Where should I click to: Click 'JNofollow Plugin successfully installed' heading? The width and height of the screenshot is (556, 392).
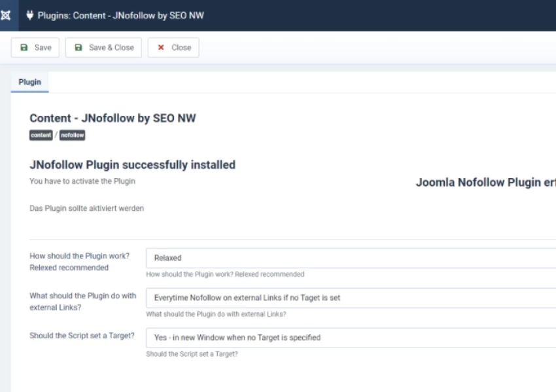point(133,165)
